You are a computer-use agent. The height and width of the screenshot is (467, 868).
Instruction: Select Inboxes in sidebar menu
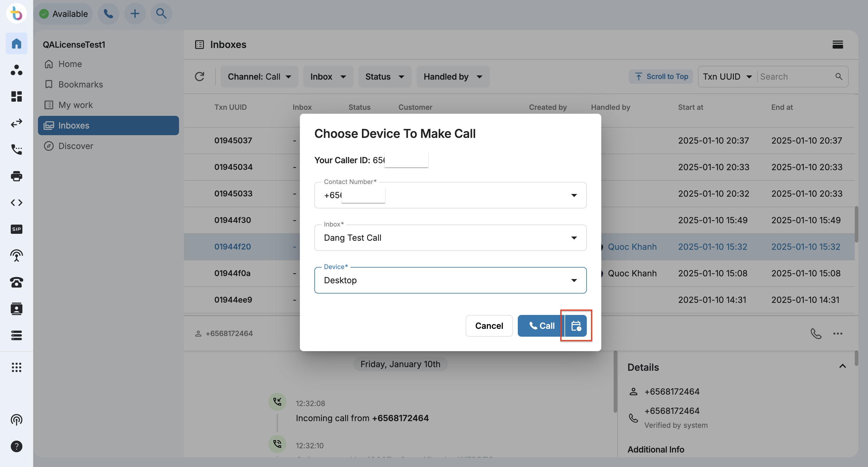[108, 125]
